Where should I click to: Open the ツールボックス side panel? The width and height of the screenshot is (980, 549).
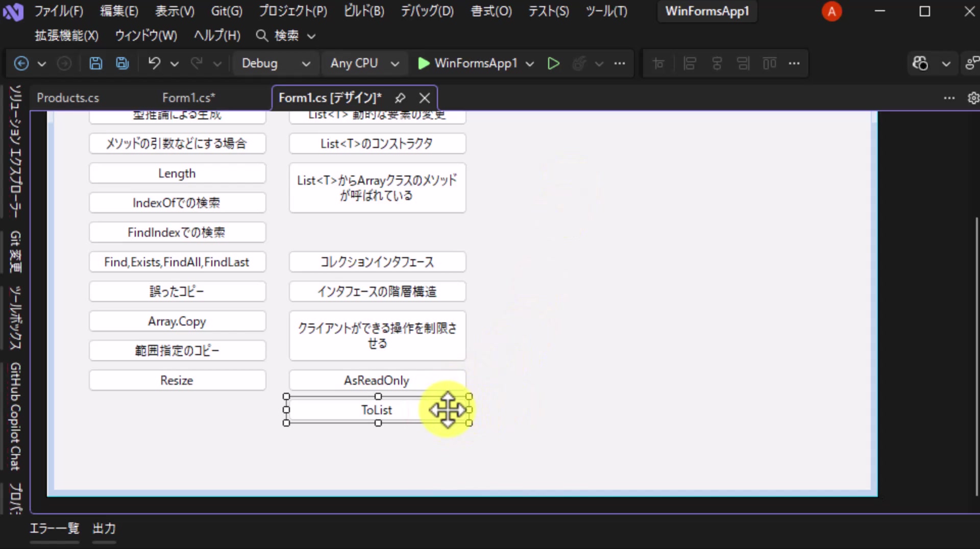[x=16, y=318]
